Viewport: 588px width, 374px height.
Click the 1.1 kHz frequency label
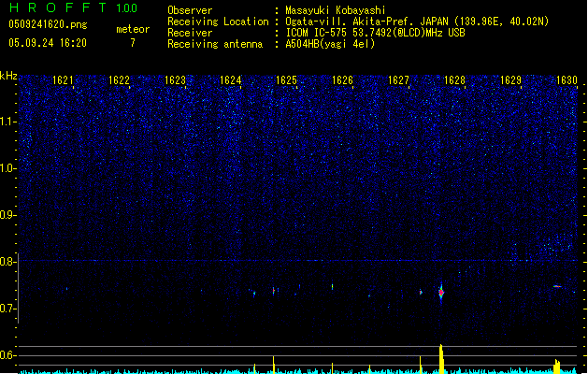tap(7, 122)
